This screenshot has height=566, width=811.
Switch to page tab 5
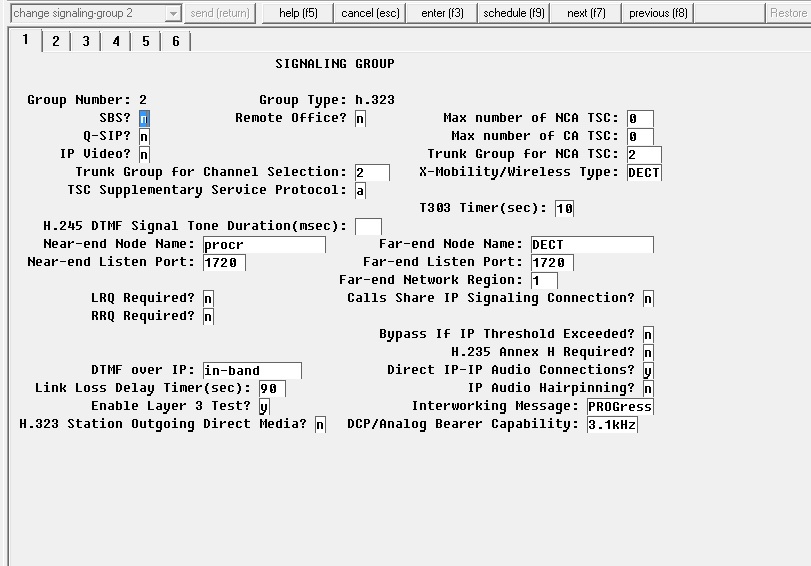(x=146, y=41)
